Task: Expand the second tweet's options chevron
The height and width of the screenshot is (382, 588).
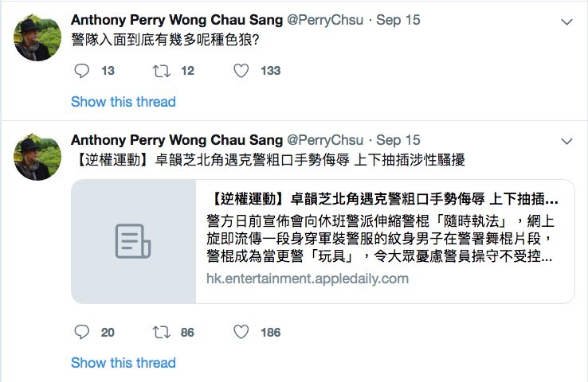Action: tap(566, 141)
